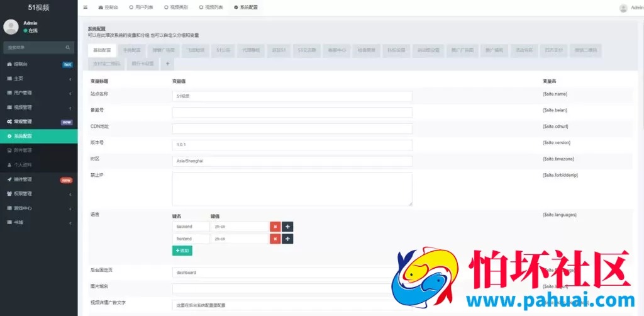The image size is (644, 316).
Task: Click the user icon beside 个人资料
Action: click(x=9, y=165)
